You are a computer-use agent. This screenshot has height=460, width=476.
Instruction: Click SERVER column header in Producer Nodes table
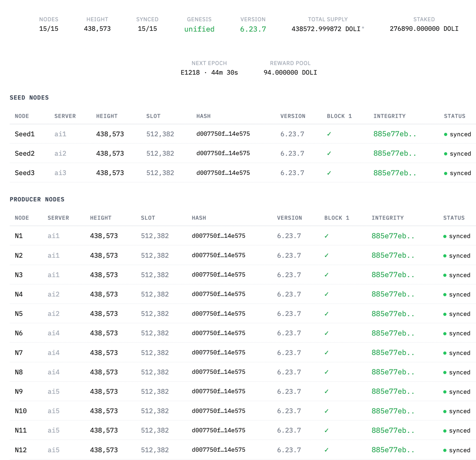58,218
